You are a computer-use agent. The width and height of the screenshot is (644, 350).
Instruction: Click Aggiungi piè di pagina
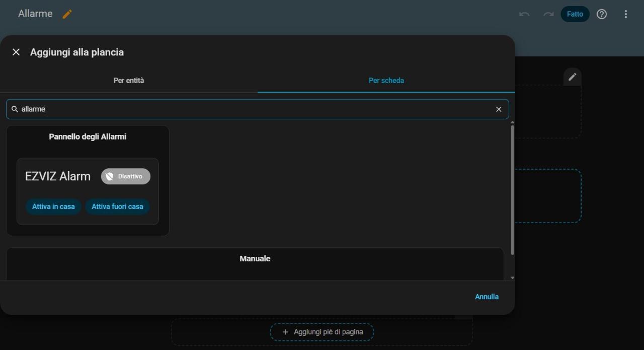point(322,332)
